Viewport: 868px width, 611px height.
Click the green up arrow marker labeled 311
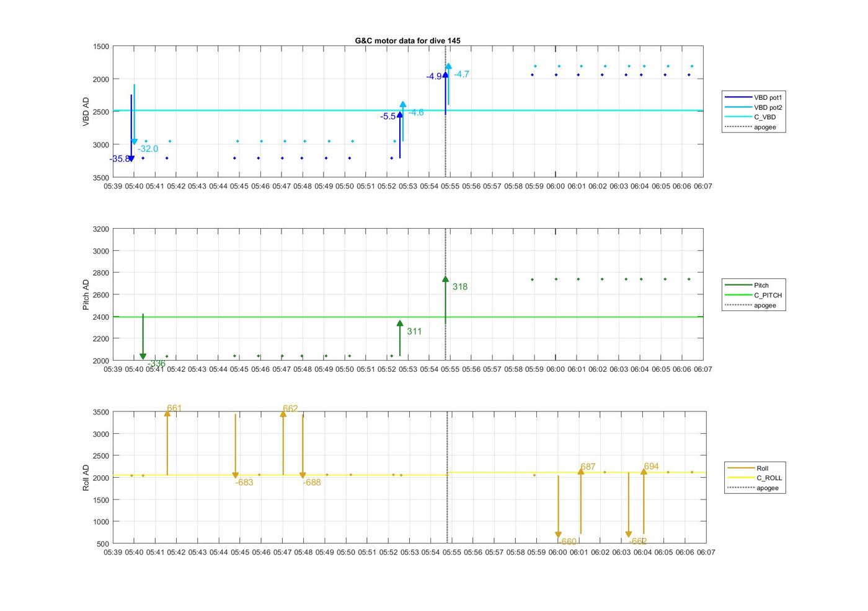400,324
